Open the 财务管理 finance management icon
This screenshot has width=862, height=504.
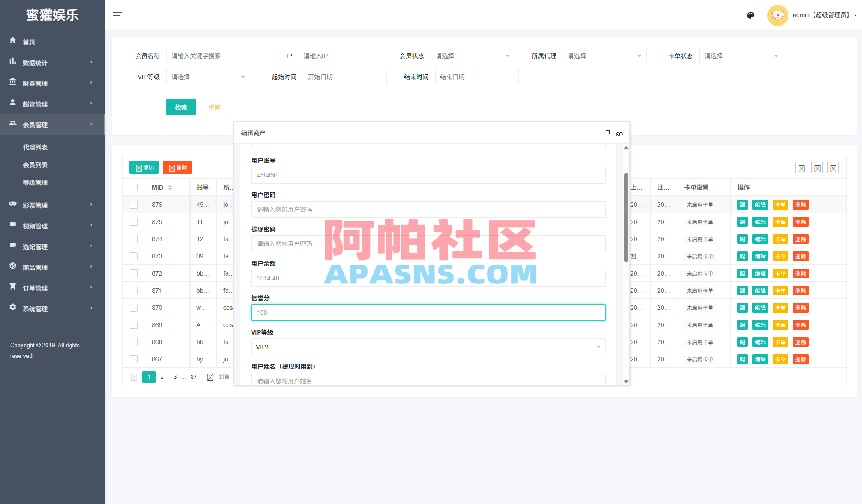click(x=13, y=83)
